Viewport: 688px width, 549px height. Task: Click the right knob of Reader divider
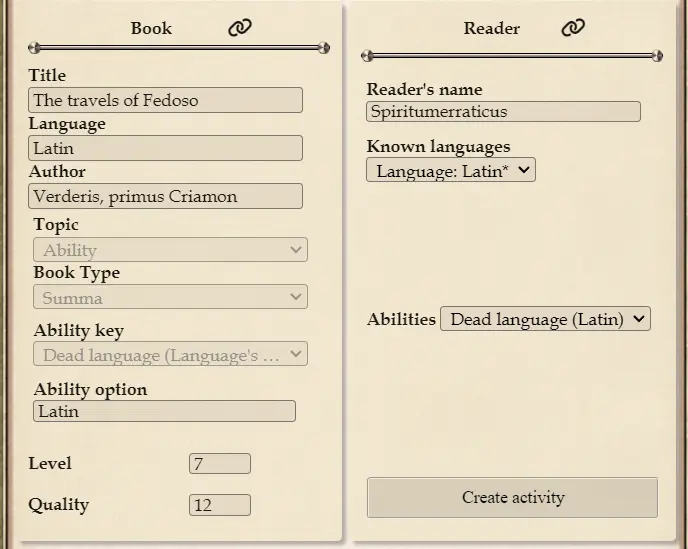point(656,56)
